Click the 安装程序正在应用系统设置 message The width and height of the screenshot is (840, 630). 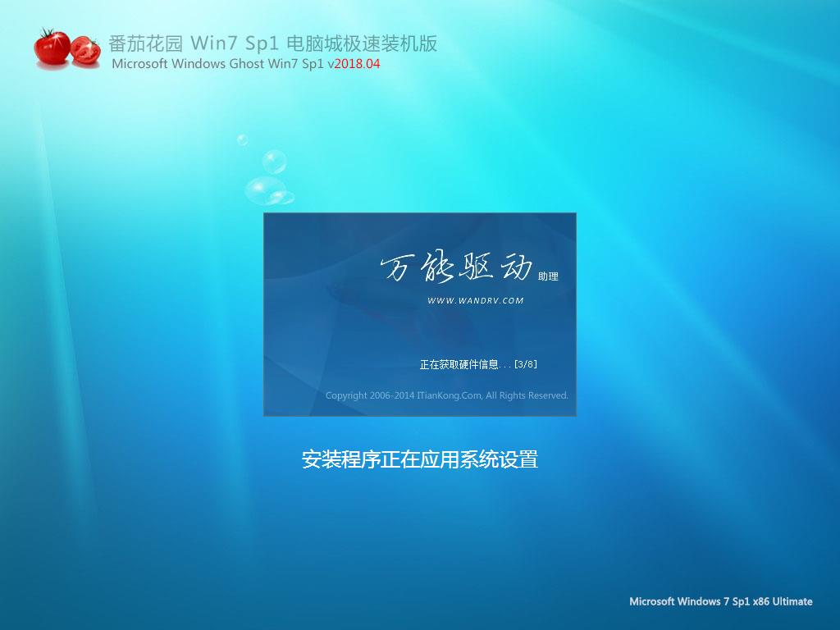pos(419,459)
